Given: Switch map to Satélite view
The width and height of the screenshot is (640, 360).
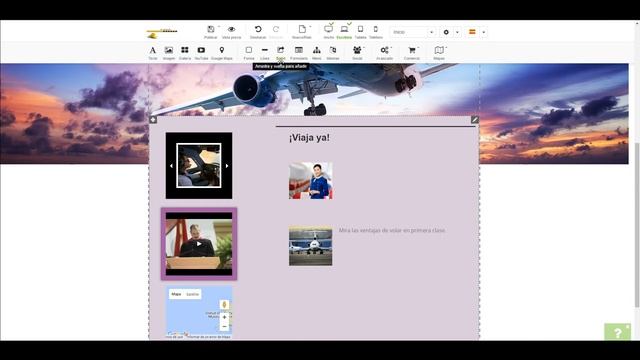Looking at the screenshot, I should click(x=192, y=294).
